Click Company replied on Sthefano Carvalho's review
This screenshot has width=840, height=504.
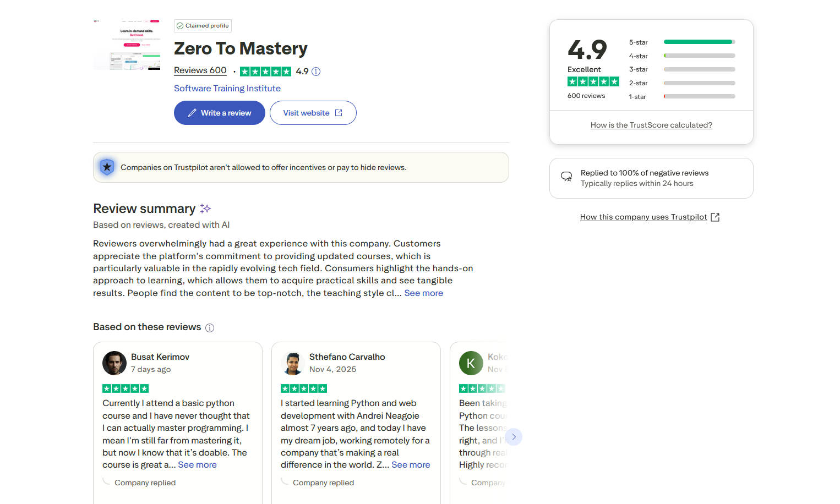pos(324,483)
